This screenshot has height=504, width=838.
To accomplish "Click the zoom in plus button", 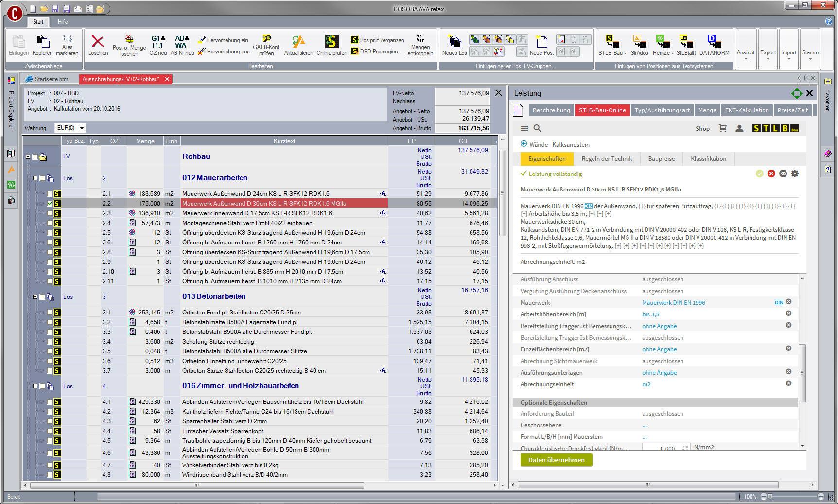I will click(x=821, y=496).
